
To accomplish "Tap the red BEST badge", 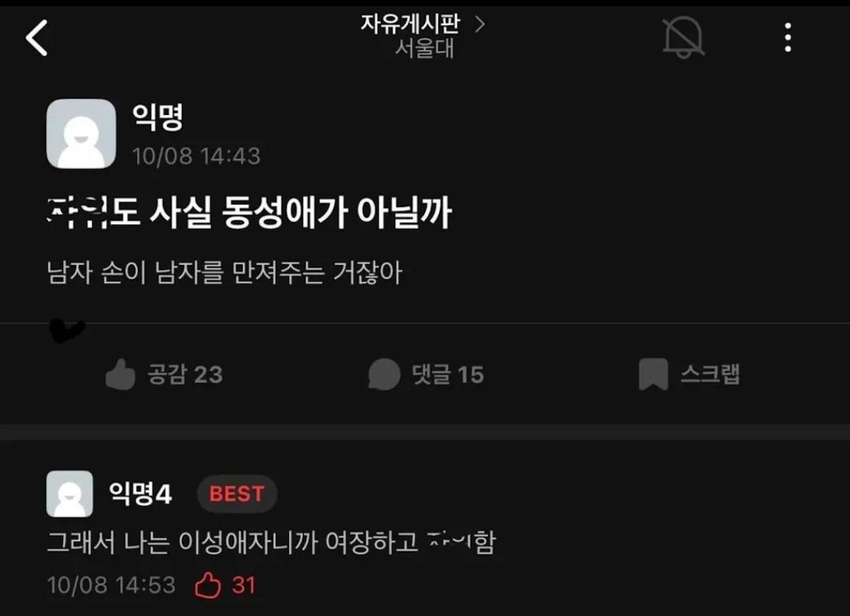I will [x=237, y=493].
